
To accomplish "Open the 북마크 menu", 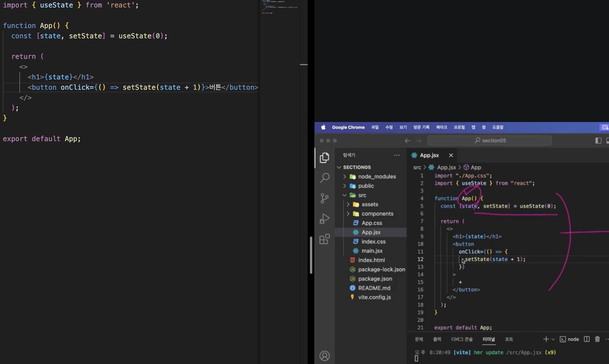I will 441,127.
